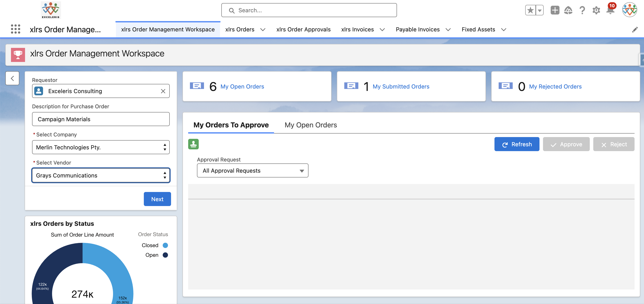This screenshot has height=304, width=644.
Task: Click the Help question mark icon
Action: coord(582,11)
